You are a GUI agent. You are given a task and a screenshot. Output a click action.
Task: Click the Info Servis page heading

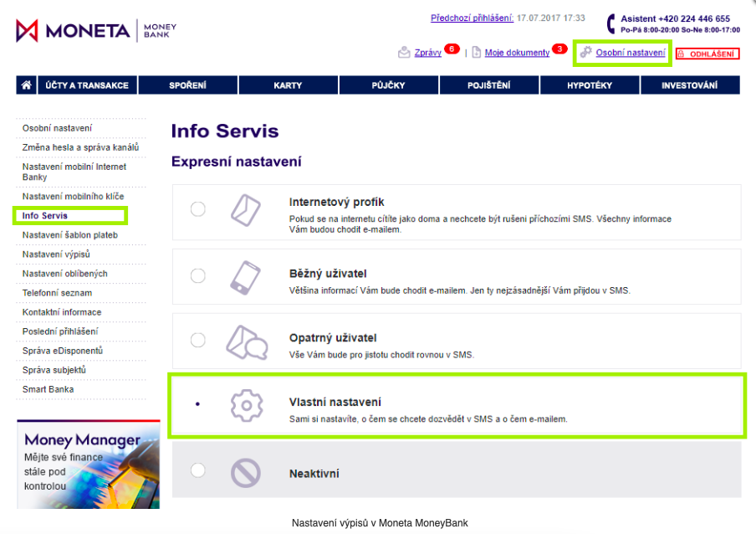225,131
